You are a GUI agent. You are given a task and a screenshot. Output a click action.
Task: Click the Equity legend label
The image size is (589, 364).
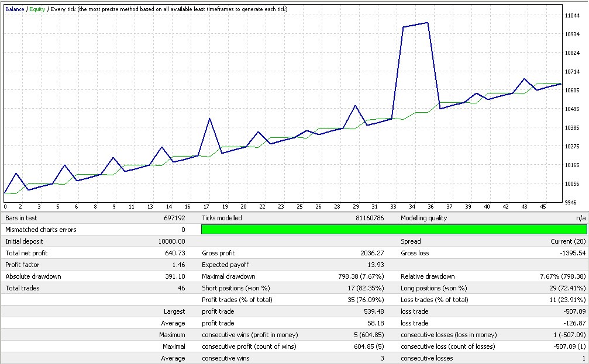tap(37, 9)
